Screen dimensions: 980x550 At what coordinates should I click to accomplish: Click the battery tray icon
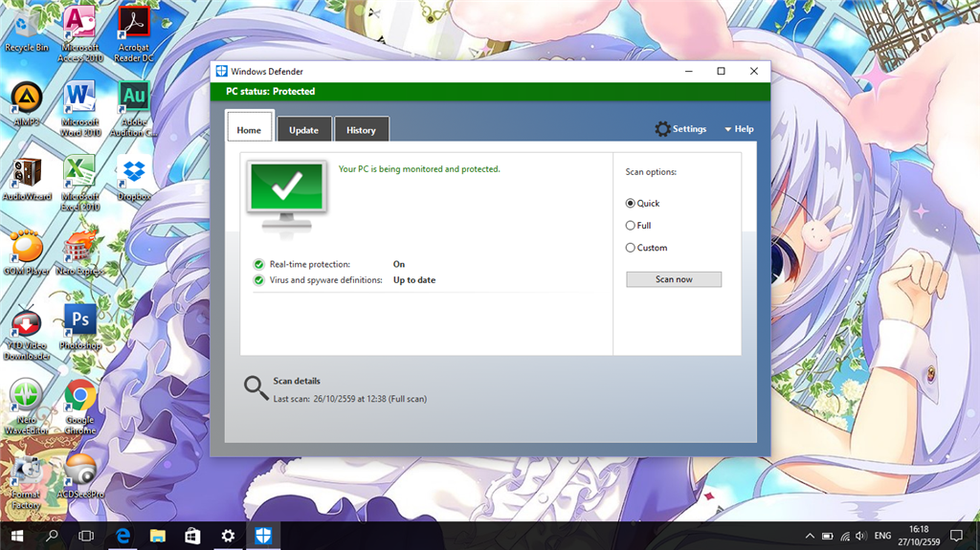(828, 536)
